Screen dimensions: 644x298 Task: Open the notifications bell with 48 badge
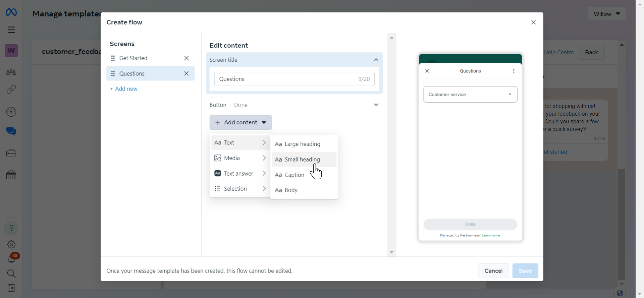[11, 258]
